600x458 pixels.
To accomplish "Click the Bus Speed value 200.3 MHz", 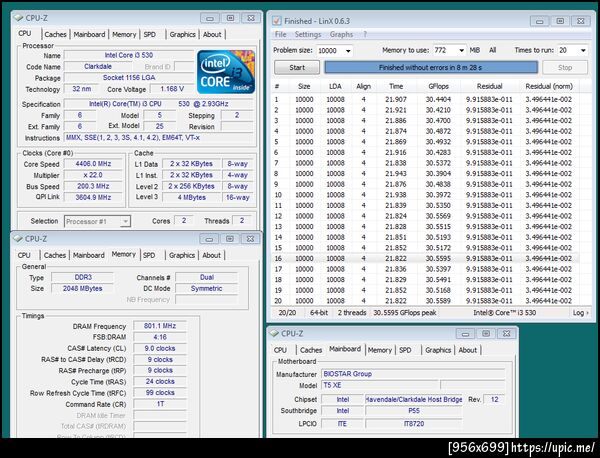I will coord(93,186).
